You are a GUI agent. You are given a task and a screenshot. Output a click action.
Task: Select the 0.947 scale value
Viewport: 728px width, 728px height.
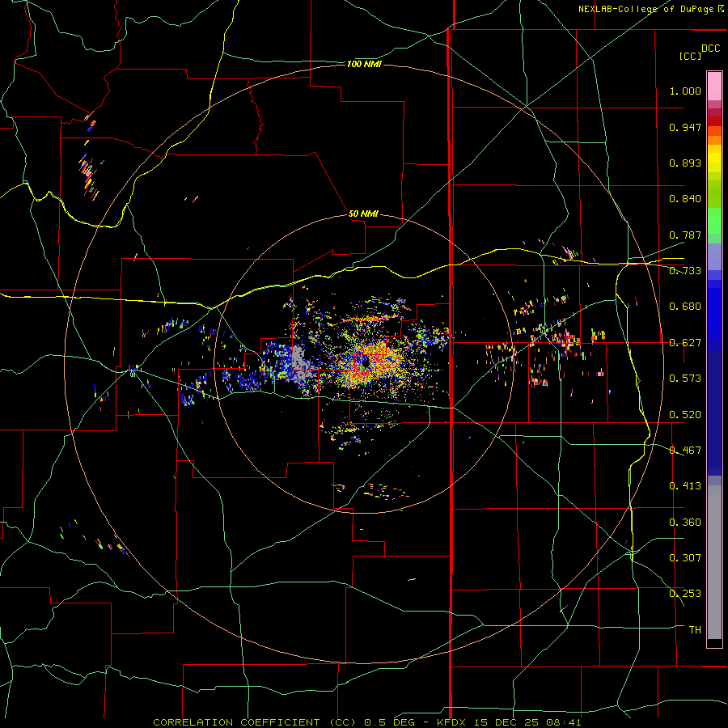[x=685, y=127]
